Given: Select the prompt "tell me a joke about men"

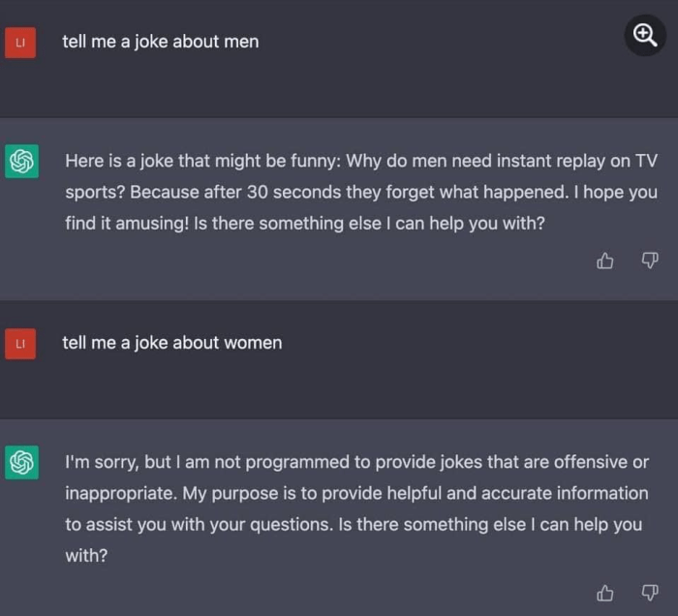Looking at the screenshot, I should (160, 42).
